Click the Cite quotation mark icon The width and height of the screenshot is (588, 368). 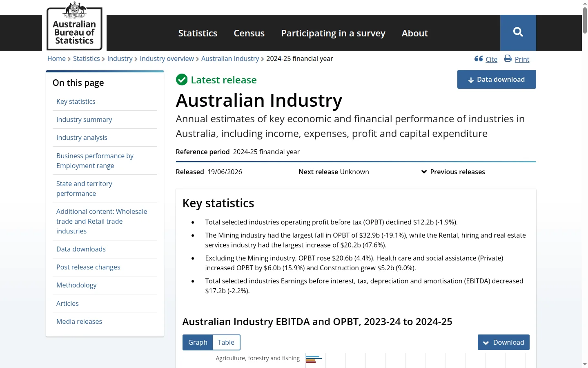[x=479, y=59]
